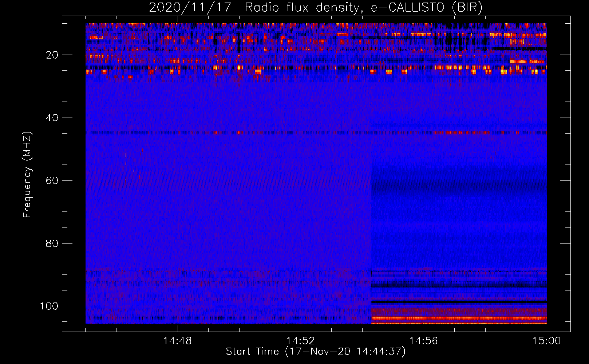Click the 15:00 time tick label

pyautogui.click(x=547, y=341)
